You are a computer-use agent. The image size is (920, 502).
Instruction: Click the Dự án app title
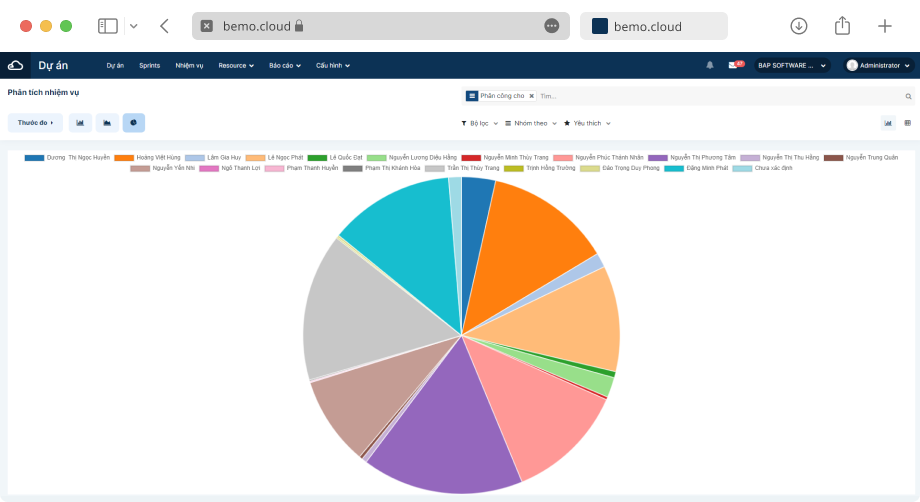(x=53, y=65)
